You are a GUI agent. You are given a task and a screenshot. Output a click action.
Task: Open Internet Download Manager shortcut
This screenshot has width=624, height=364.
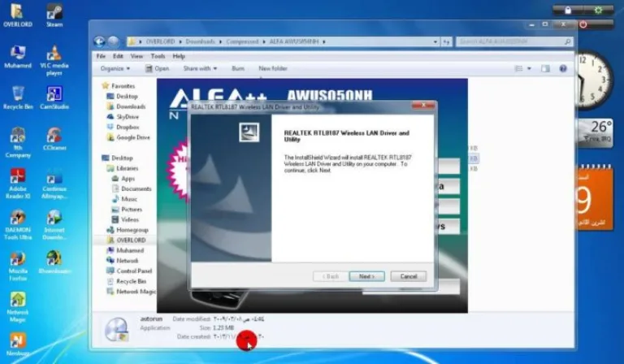point(54,224)
